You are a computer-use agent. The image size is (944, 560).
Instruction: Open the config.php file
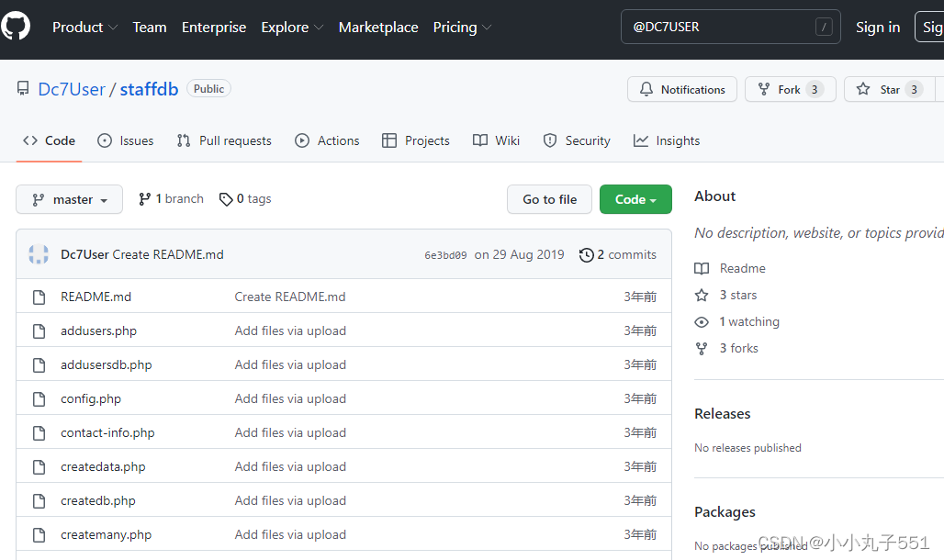[x=91, y=398]
